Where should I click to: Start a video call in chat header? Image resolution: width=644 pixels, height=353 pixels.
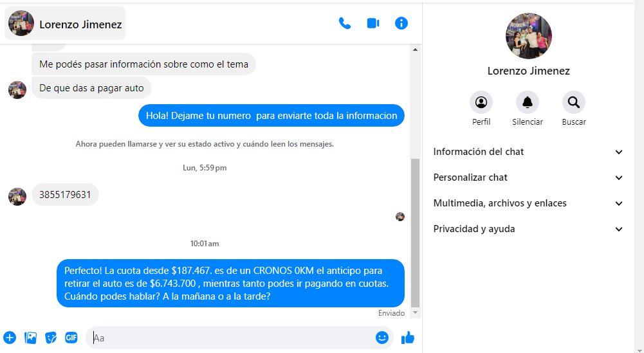click(x=373, y=24)
